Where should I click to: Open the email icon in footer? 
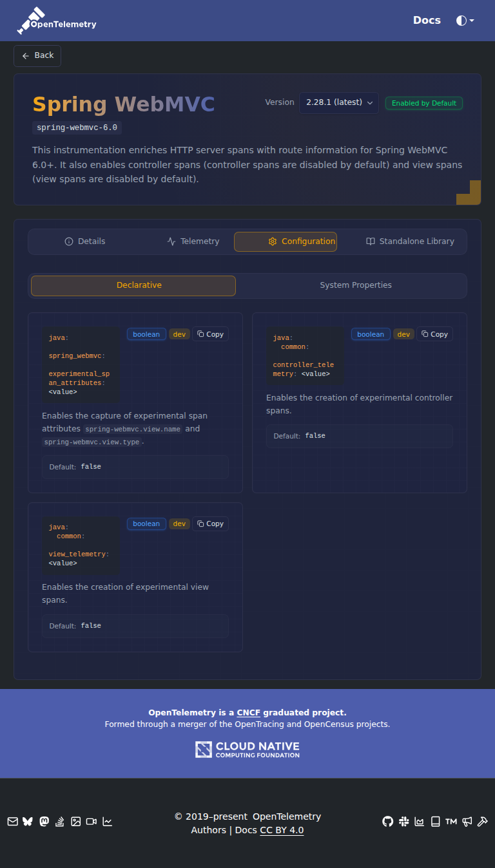[x=12, y=822]
